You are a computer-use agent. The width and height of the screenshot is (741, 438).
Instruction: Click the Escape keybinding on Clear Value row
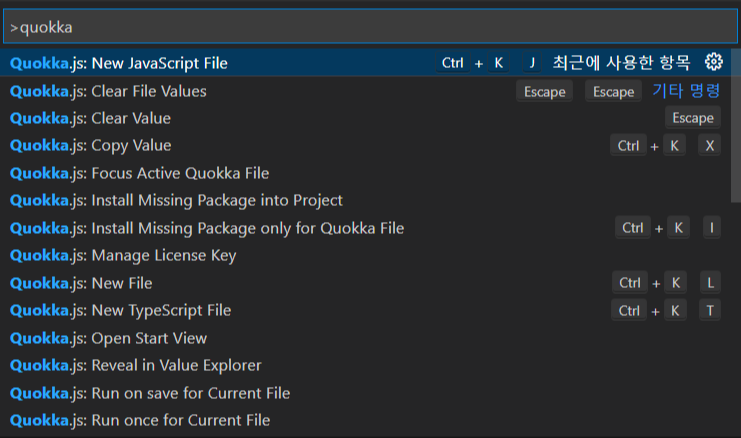693,118
